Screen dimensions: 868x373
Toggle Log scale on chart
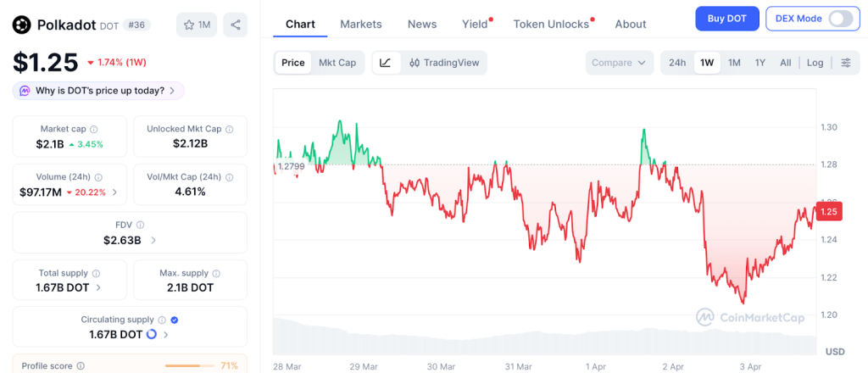(x=815, y=63)
